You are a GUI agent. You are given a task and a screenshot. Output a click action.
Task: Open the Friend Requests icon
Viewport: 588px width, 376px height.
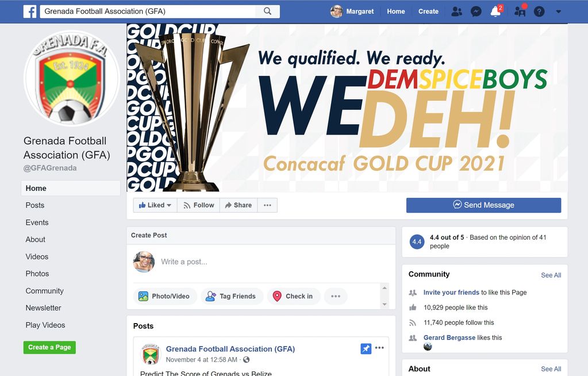pos(456,11)
